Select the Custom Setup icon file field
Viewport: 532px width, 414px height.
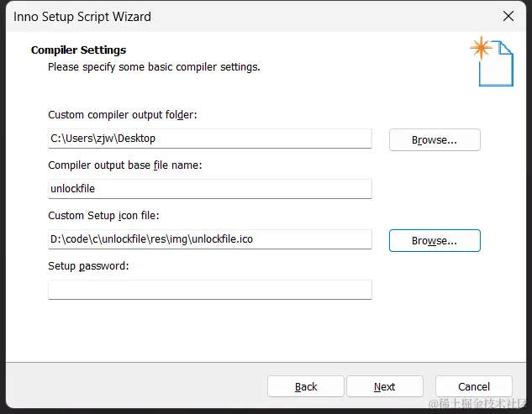point(210,239)
